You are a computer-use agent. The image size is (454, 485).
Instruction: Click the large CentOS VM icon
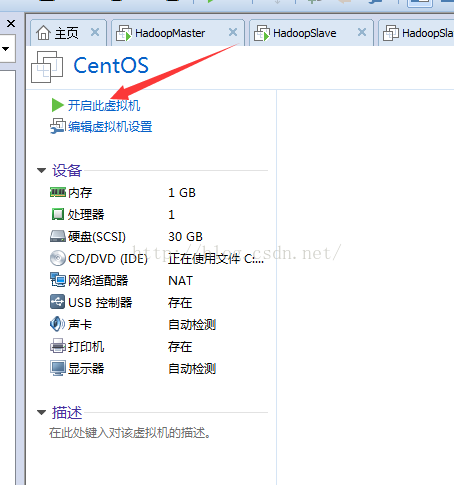pos(47,67)
